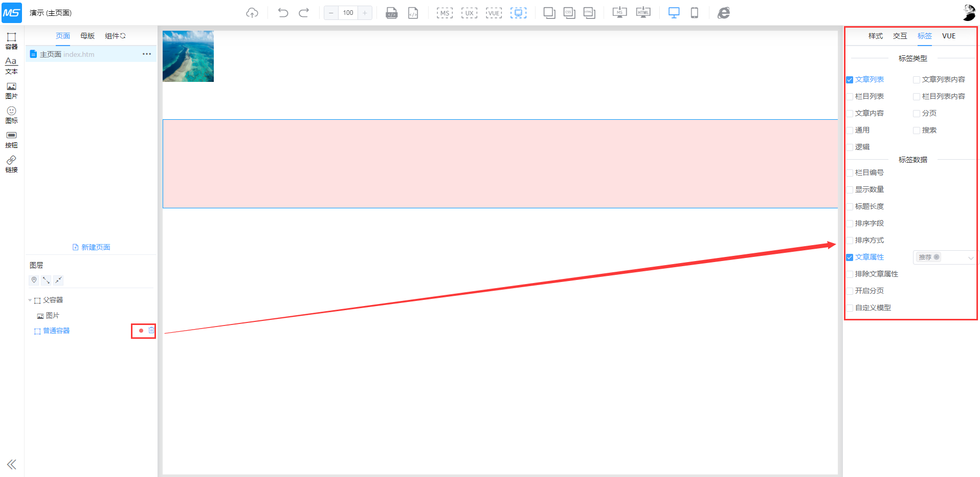Open the 母版 tab
This screenshot has height=477, width=980.
point(87,36)
